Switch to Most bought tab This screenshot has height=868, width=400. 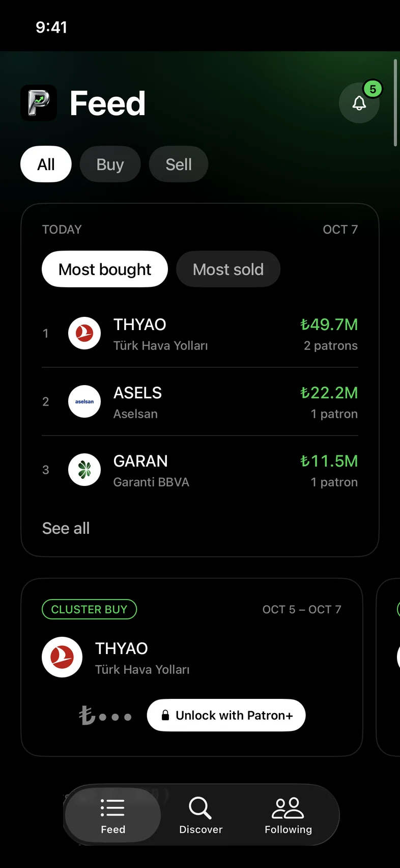coord(105,269)
